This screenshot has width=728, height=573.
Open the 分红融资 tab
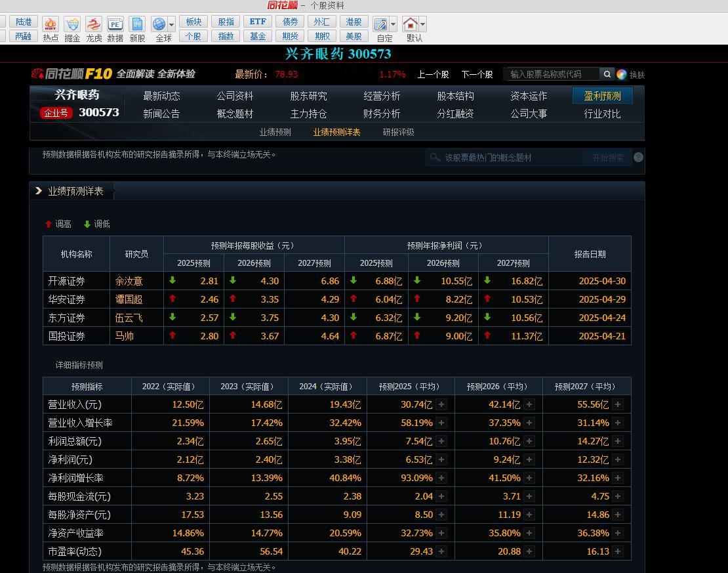[455, 114]
